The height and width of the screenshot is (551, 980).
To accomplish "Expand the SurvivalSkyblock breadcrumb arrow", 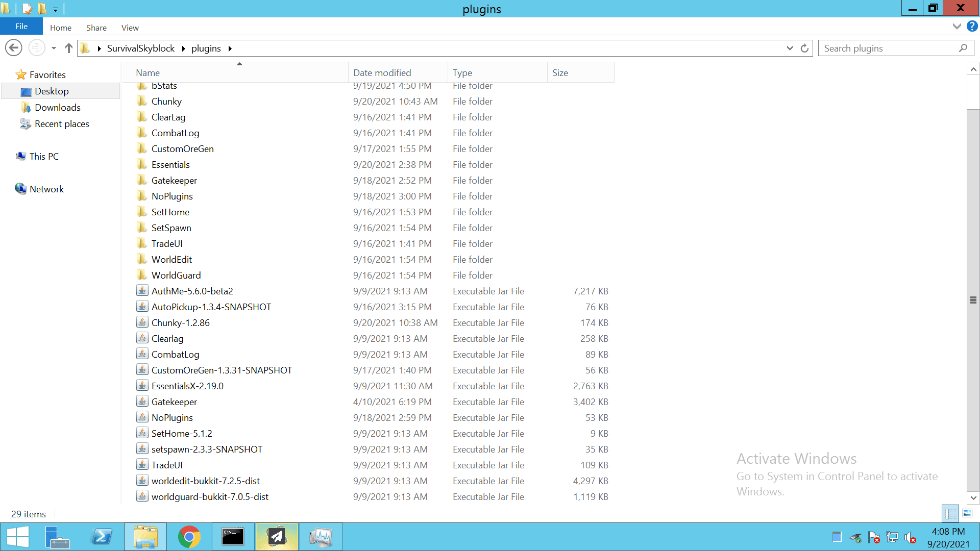I will pyautogui.click(x=183, y=48).
